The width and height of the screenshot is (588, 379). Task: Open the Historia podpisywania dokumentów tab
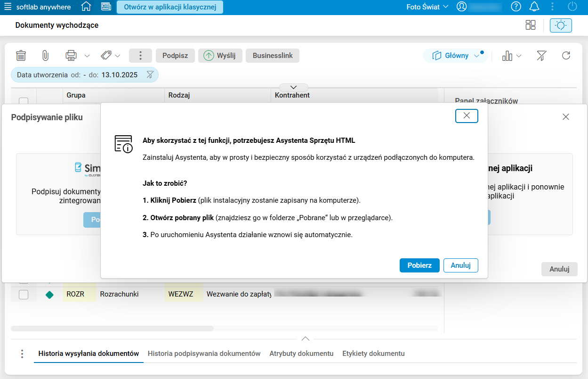coord(204,353)
